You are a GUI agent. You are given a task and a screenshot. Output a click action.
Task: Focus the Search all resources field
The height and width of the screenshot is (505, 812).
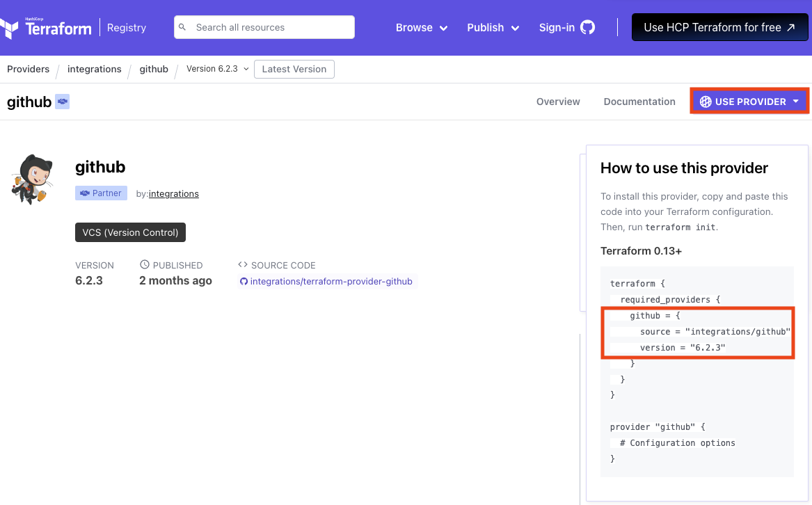click(x=264, y=27)
